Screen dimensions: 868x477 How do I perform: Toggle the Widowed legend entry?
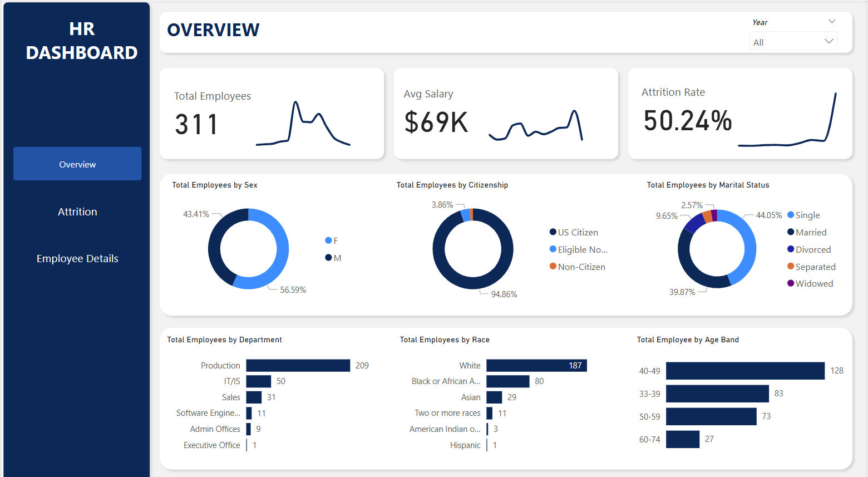coord(810,283)
